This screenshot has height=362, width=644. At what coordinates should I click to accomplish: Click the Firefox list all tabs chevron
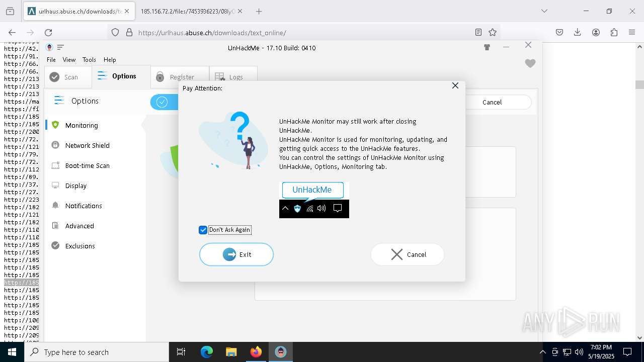click(x=544, y=11)
